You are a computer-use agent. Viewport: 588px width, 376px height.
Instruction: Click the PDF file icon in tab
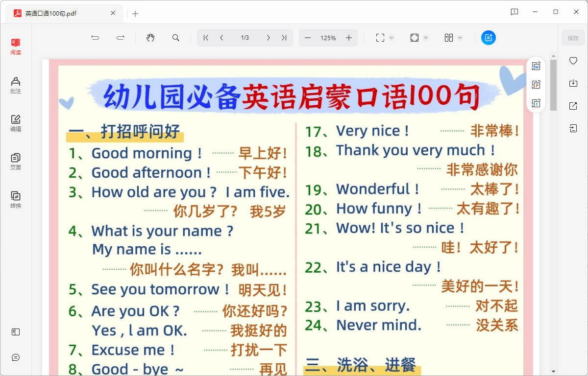pos(17,13)
